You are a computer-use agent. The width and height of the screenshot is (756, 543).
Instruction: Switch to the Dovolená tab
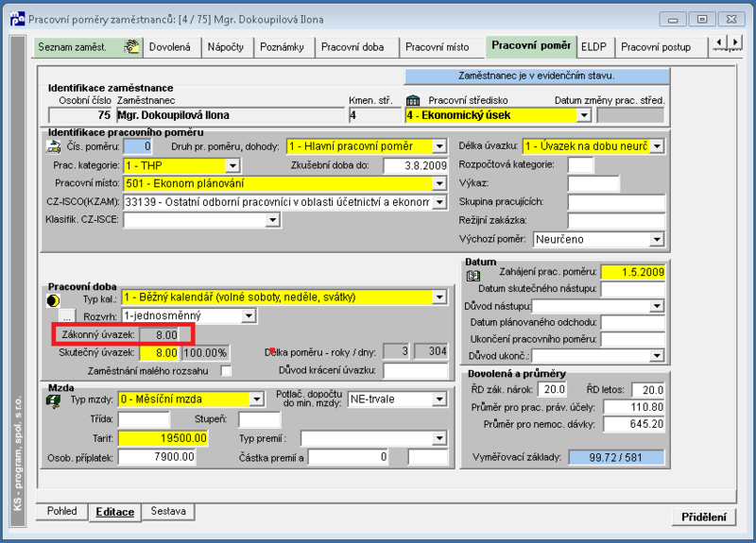click(170, 47)
